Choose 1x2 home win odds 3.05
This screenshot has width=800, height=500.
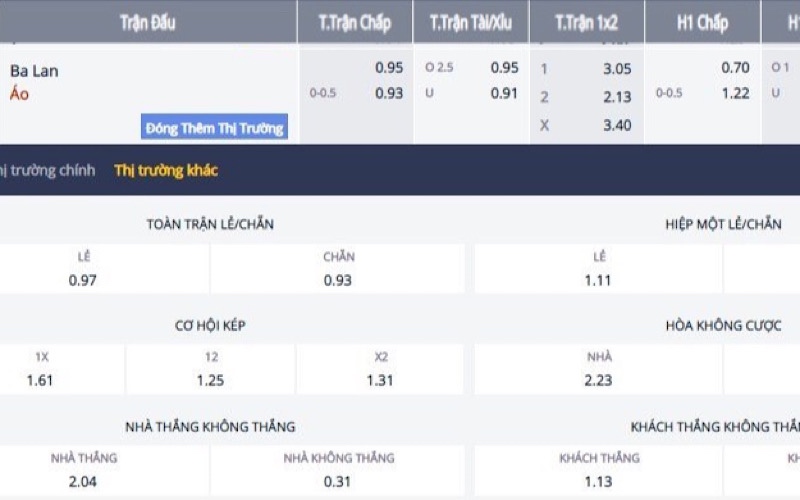[x=617, y=69]
